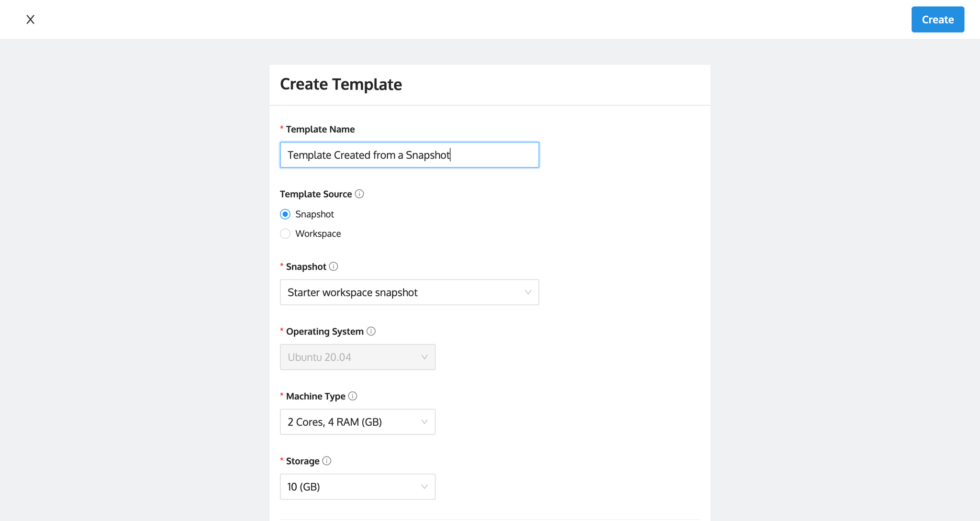The height and width of the screenshot is (521, 980).
Task: Click the Machine Type info icon
Action: click(353, 396)
